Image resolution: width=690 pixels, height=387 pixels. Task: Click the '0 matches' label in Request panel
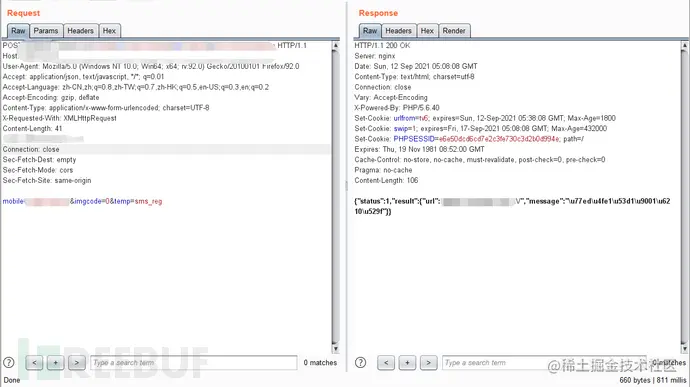pyautogui.click(x=320, y=363)
